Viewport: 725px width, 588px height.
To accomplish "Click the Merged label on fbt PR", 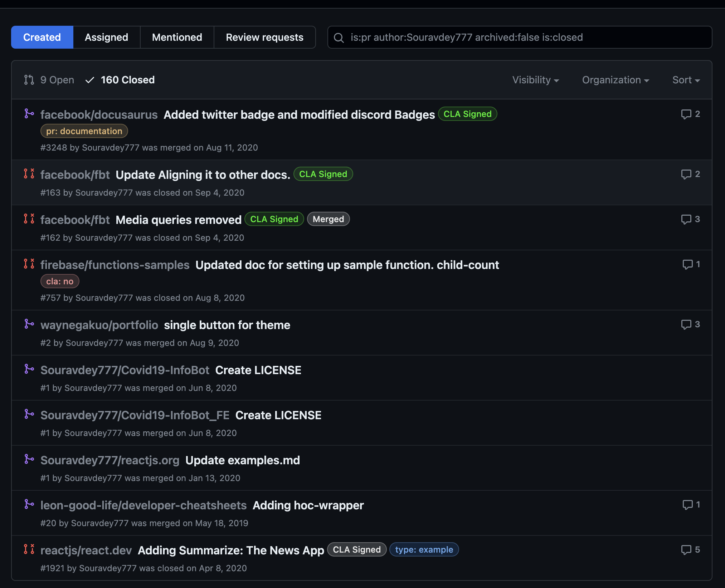I will pyautogui.click(x=328, y=219).
